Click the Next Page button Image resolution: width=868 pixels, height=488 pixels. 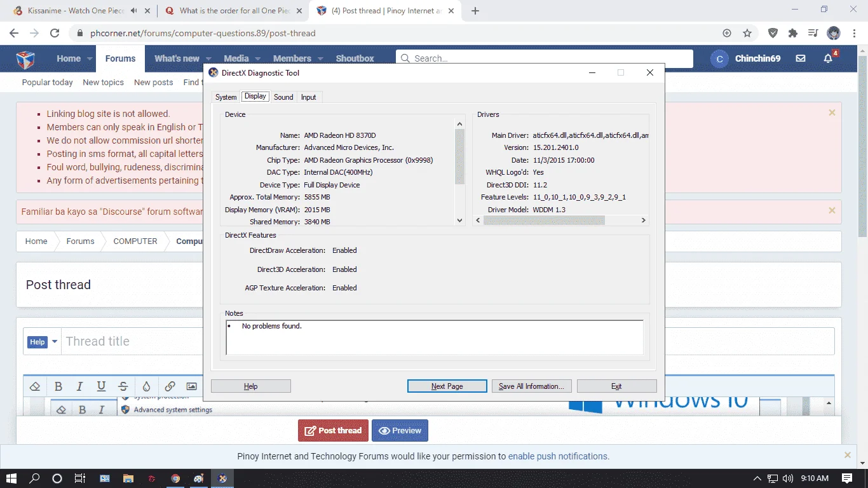pyautogui.click(x=447, y=386)
